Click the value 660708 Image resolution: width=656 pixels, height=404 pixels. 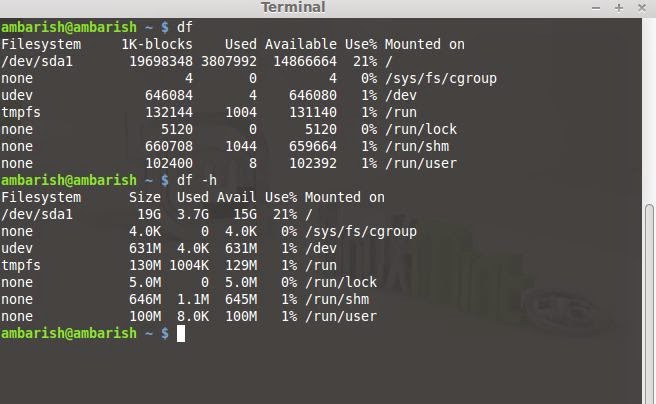pyautogui.click(x=169, y=146)
